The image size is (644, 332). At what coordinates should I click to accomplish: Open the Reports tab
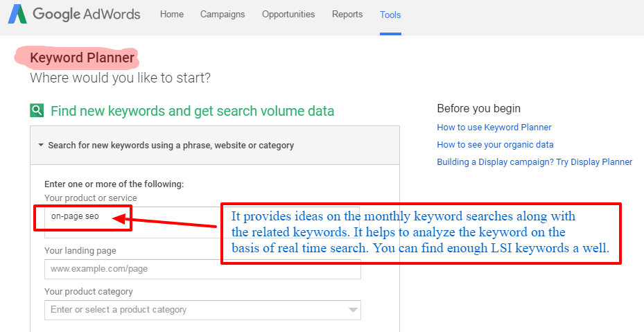coord(347,15)
